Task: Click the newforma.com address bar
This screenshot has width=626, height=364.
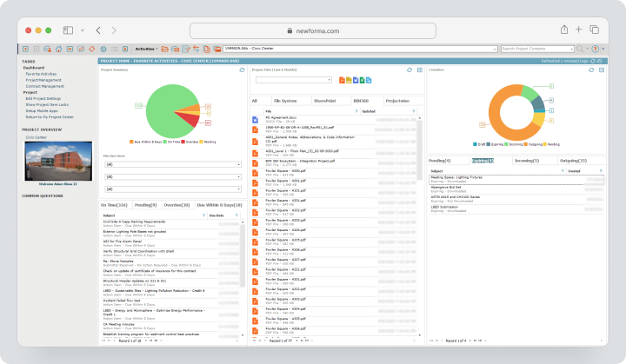Action: [313, 30]
